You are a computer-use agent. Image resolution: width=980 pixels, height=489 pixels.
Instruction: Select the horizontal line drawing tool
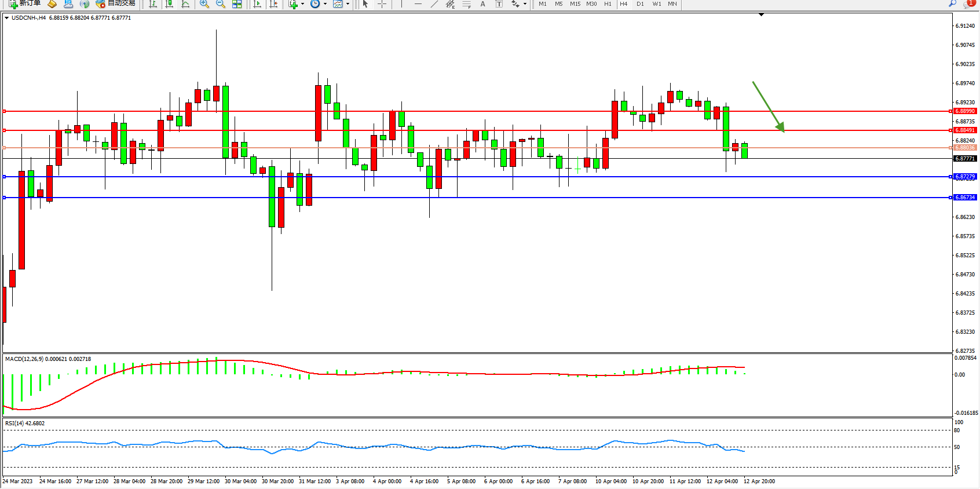coord(418,3)
